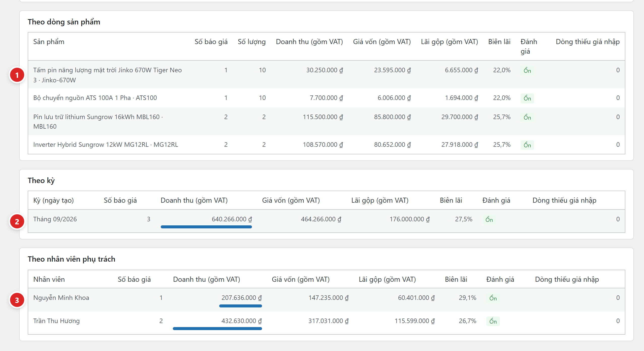This screenshot has width=644, height=351.
Task: Click revenue bar under 640.266.000 đ
Action: 206,227
